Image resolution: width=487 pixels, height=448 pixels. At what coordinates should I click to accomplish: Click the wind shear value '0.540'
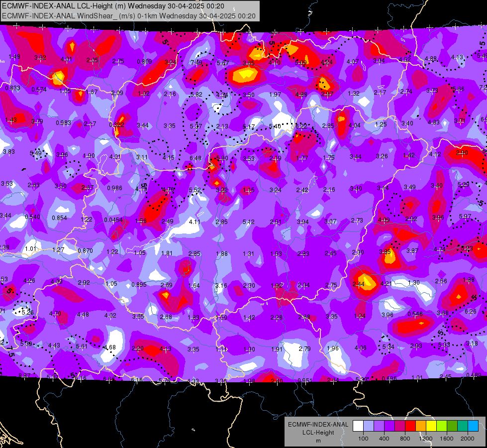pos(33,217)
